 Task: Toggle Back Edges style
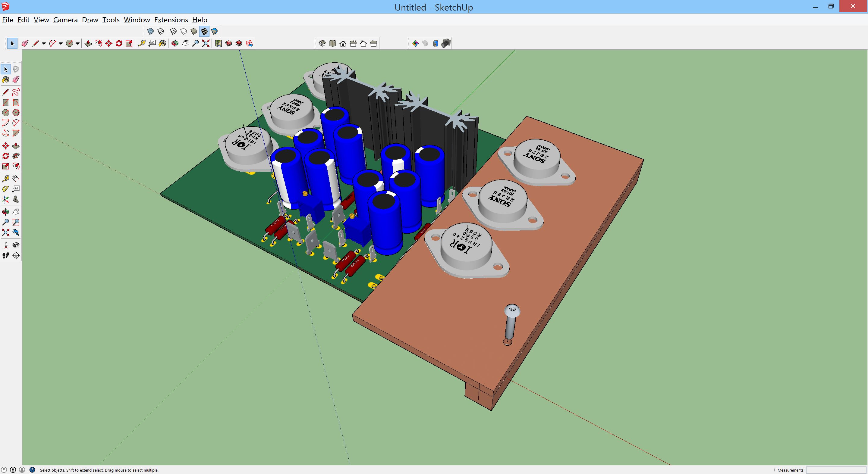click(161, 31)
